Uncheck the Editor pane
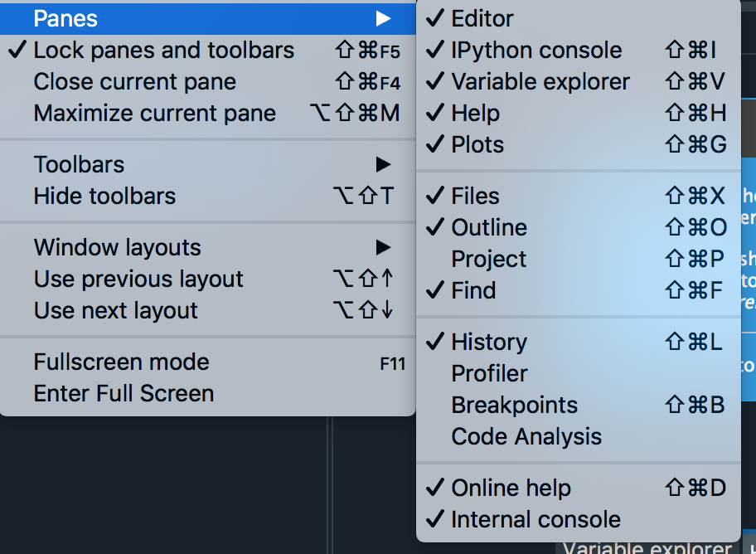The image size is (756, 554). pos(482,18)
